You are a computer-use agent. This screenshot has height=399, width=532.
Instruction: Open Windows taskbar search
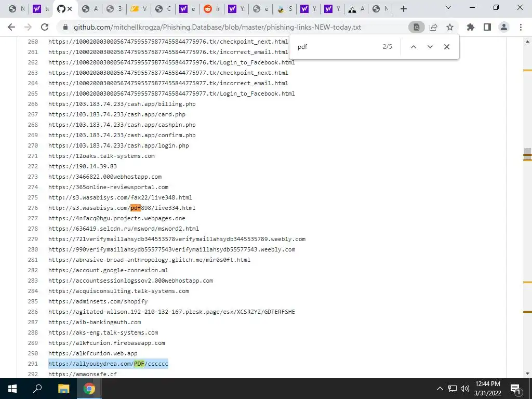pyautogui.click(x=37, y=389)
